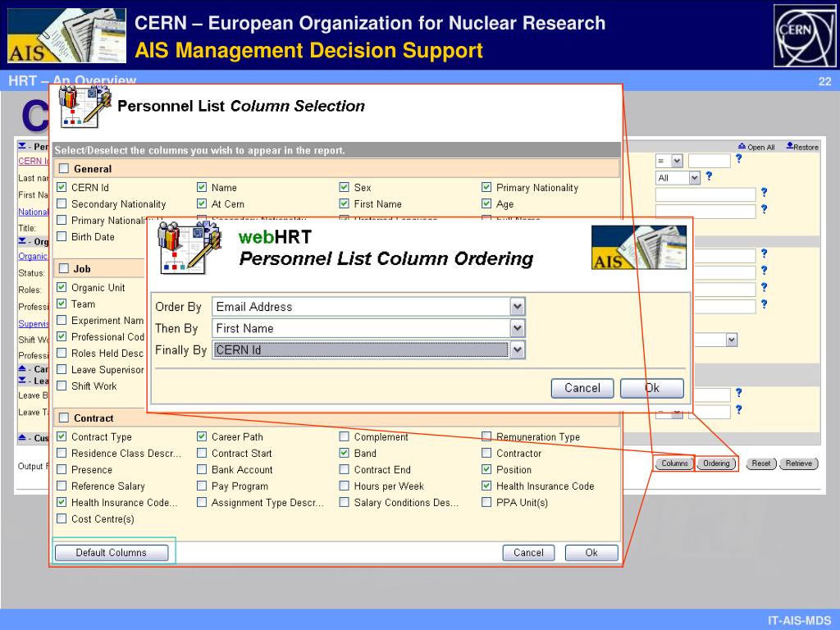Viewport: 840px width, 630px height.
Task: Uncheck the Career Path column
Action: pos(202,436)
